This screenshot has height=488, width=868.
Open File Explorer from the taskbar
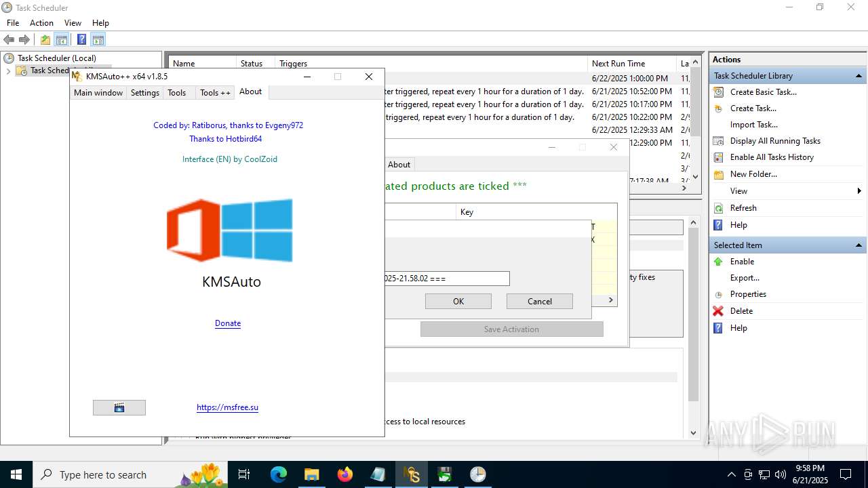(x=311, y=474)
